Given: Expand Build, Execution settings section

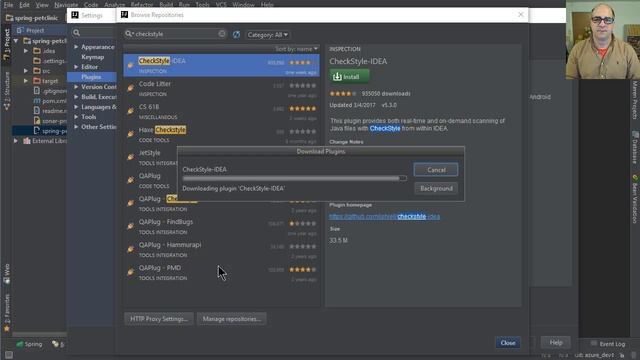Looking at the screenshot, I should pos(76,97).
